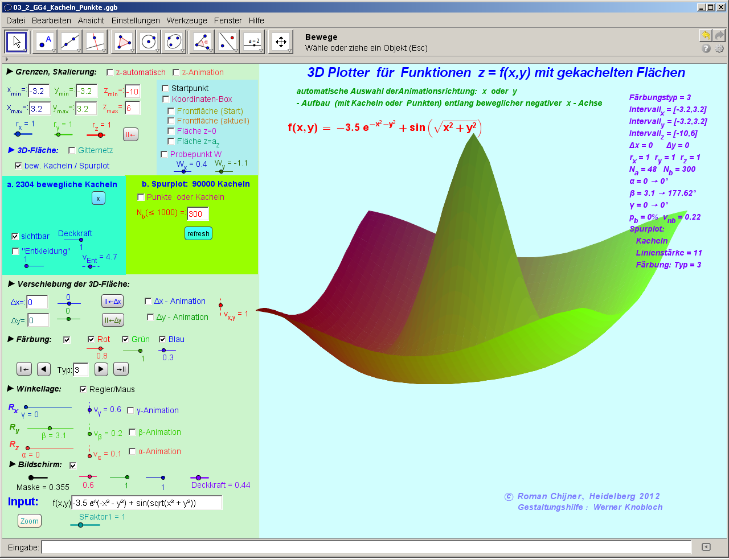Select the Polygon tool
This screenshot has height=560, width=729.
tap(123, 42)
